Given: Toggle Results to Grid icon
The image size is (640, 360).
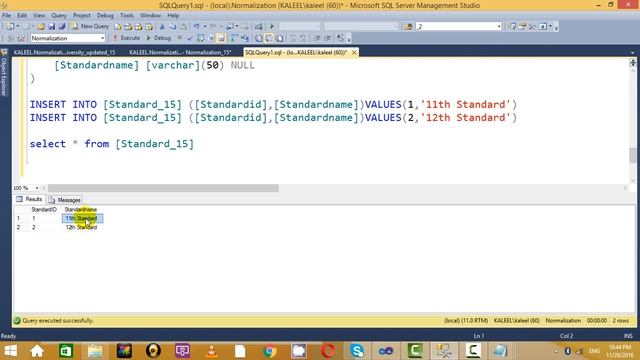Looking at the screenshot, I should click(x=269, y=38).
